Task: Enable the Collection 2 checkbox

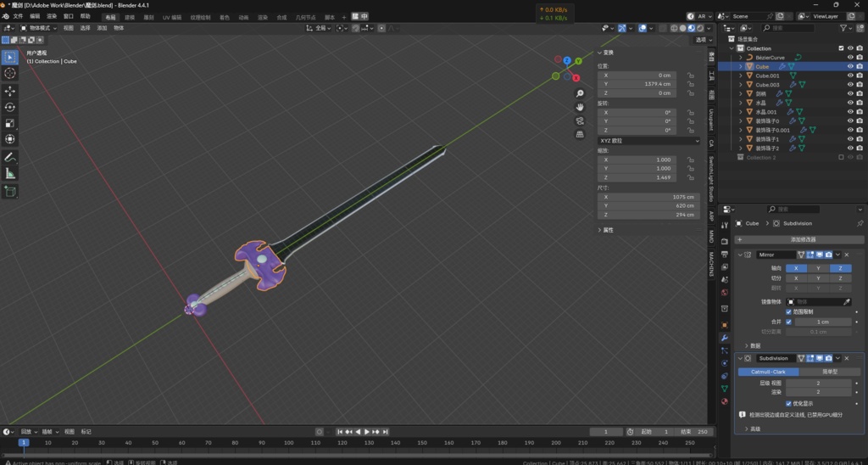Action: [842, 157]
